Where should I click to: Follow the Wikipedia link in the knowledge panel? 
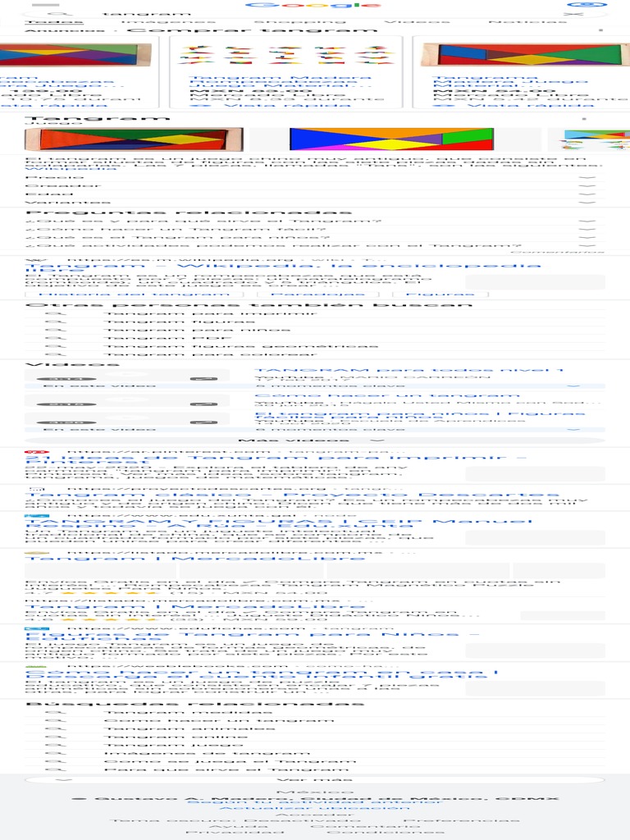71,168
